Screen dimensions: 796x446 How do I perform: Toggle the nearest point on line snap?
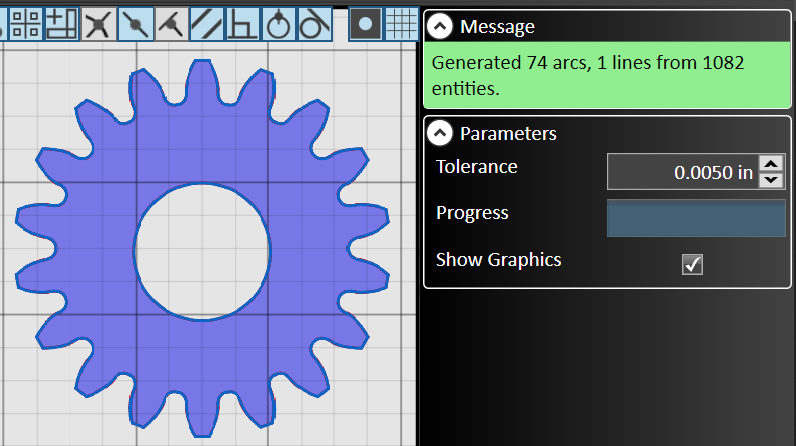pyautogui.click(x=171, y=24)
